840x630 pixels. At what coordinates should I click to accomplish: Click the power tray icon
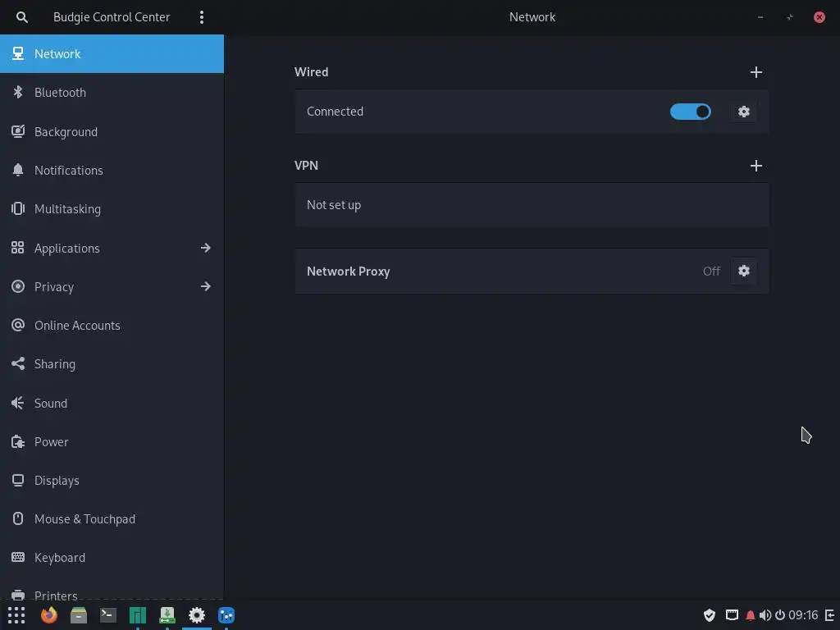point(780,615)
